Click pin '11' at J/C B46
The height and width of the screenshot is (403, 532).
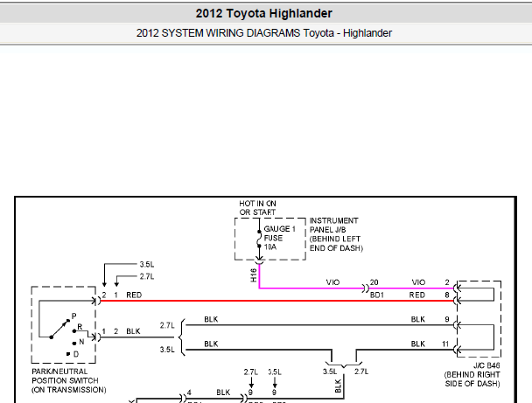[445, 344]
